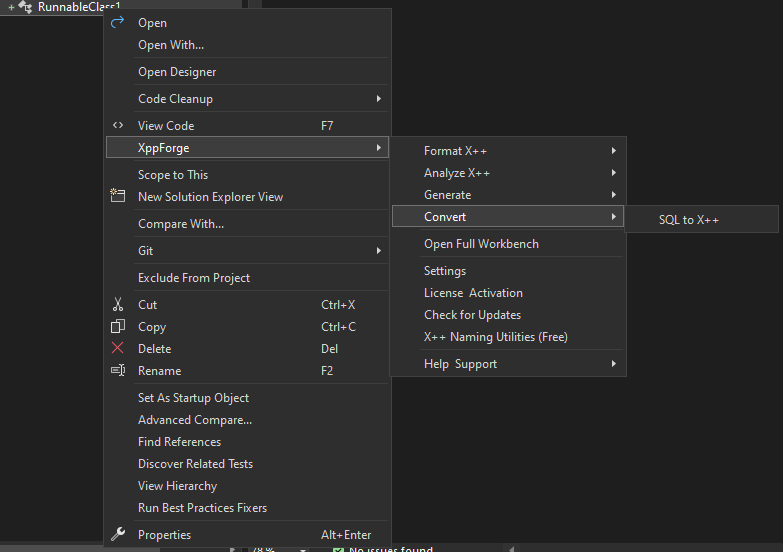Open the Git menu entry

point(247,251)
